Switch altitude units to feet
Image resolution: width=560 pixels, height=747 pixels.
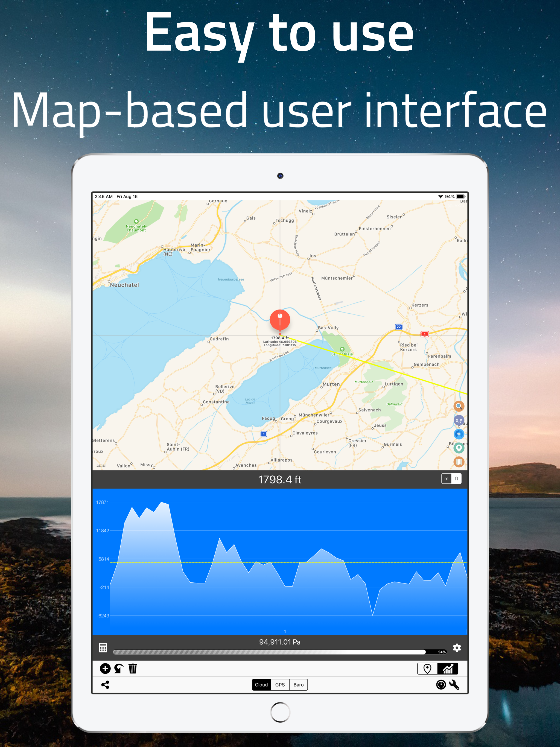click(x=456, y=478)
